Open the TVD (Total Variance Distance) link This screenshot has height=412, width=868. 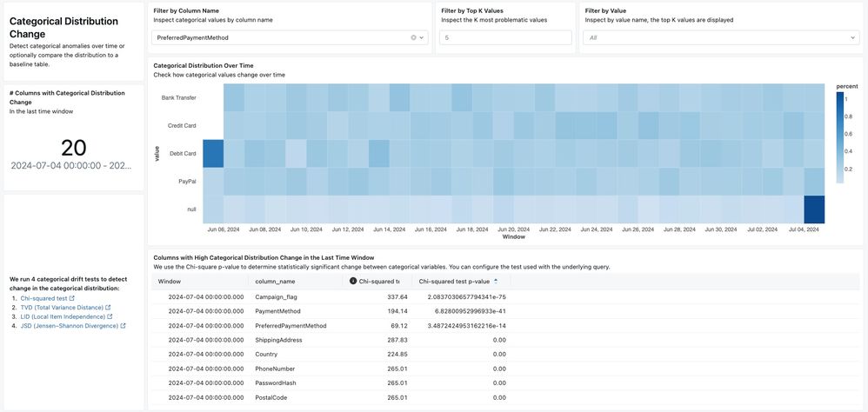[61, 308]
